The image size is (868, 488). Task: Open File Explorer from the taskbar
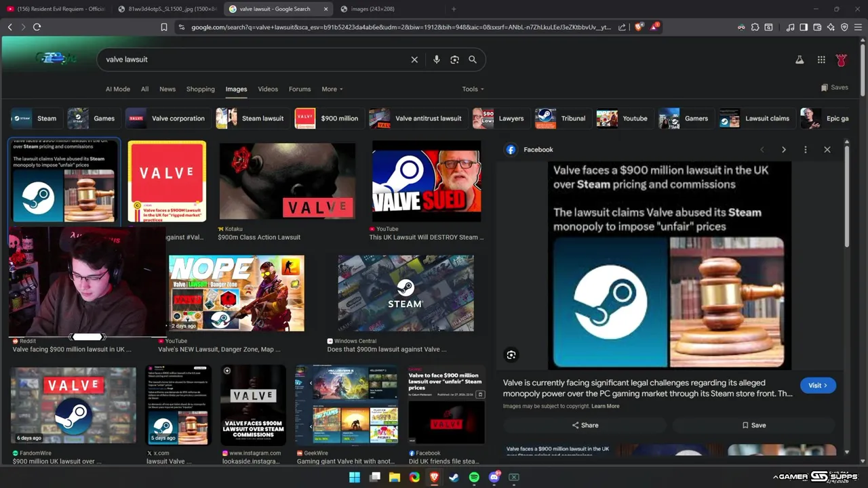[x=395, y=477]
